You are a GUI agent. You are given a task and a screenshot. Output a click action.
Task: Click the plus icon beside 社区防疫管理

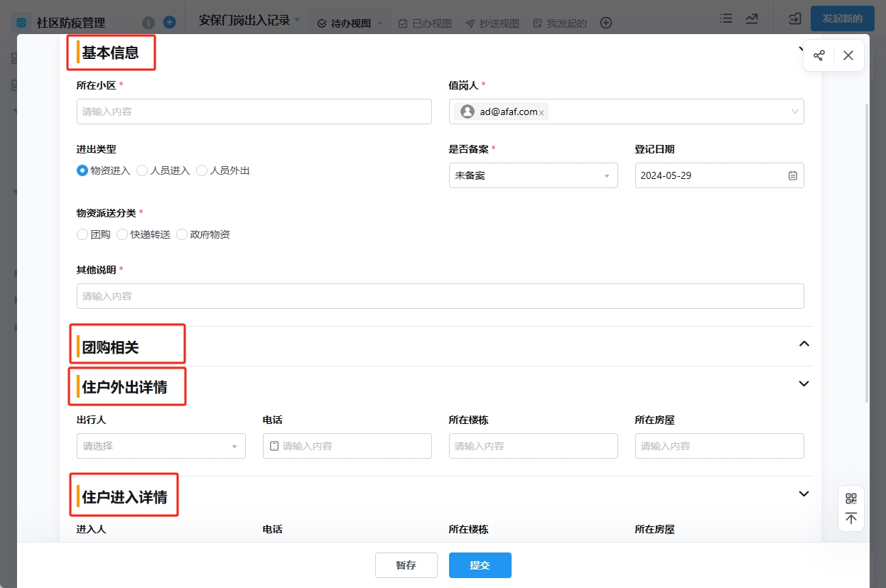(169, 22)
